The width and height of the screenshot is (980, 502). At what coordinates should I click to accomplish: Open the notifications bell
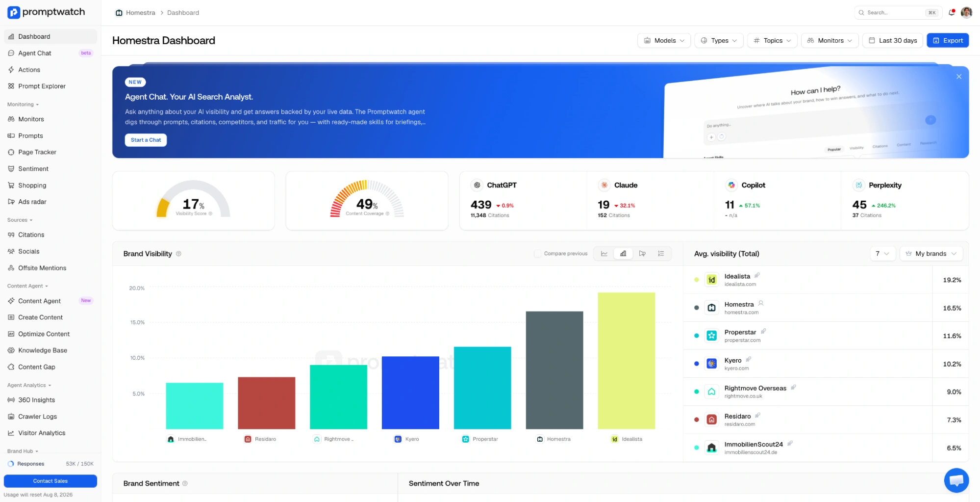952,12
